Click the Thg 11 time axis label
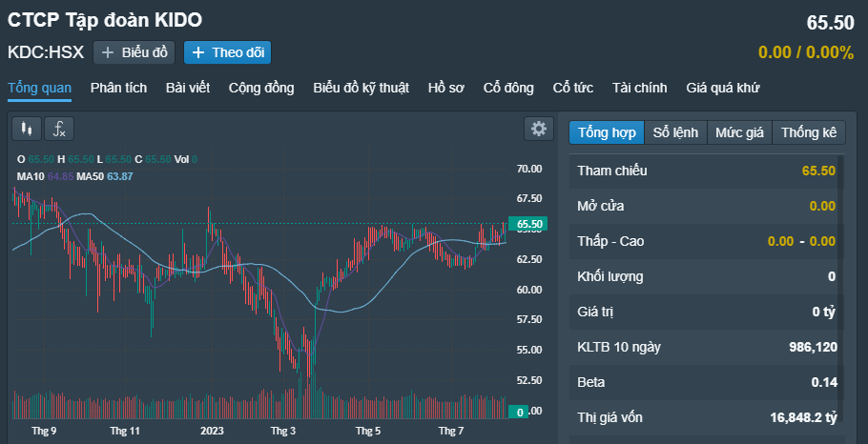The width and height of the screenshot is (868, 444). coord(125,431)
